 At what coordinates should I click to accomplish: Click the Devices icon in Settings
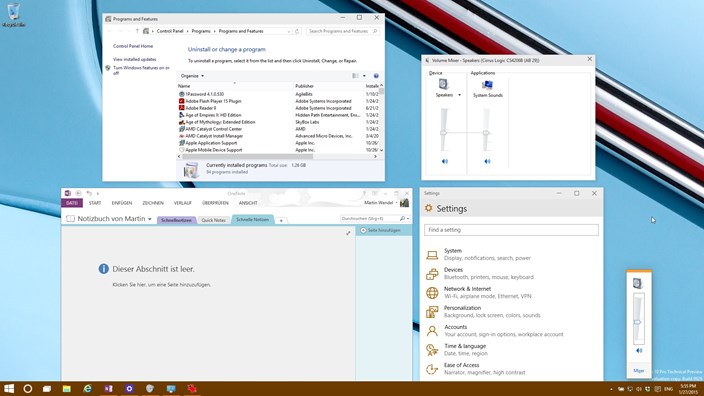point(432,274)
